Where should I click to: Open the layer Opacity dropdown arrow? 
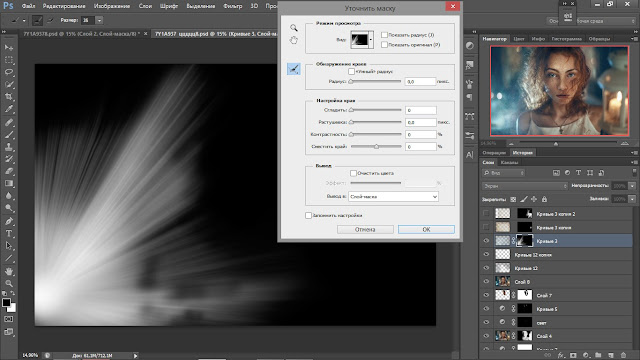pos(632,186)
